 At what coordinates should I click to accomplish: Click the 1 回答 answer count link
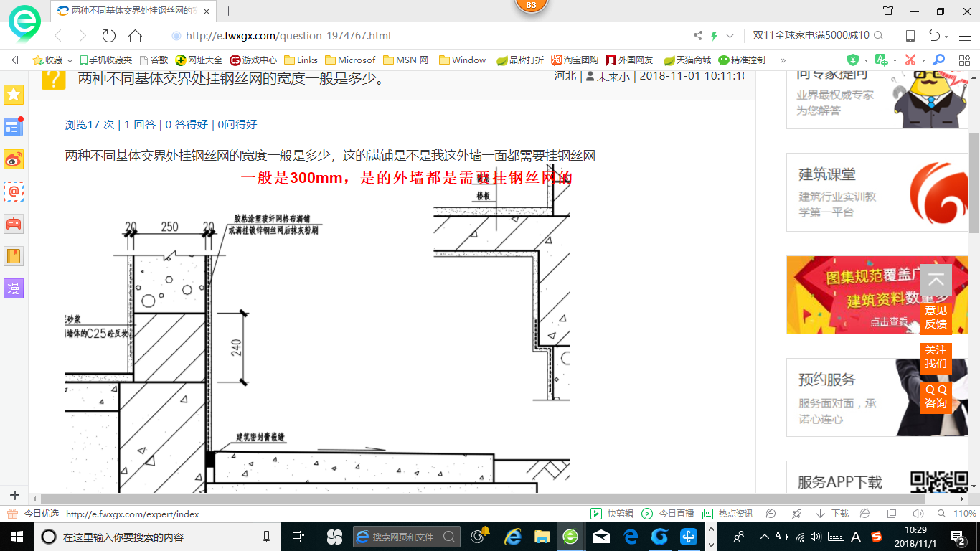coord(140,125)
